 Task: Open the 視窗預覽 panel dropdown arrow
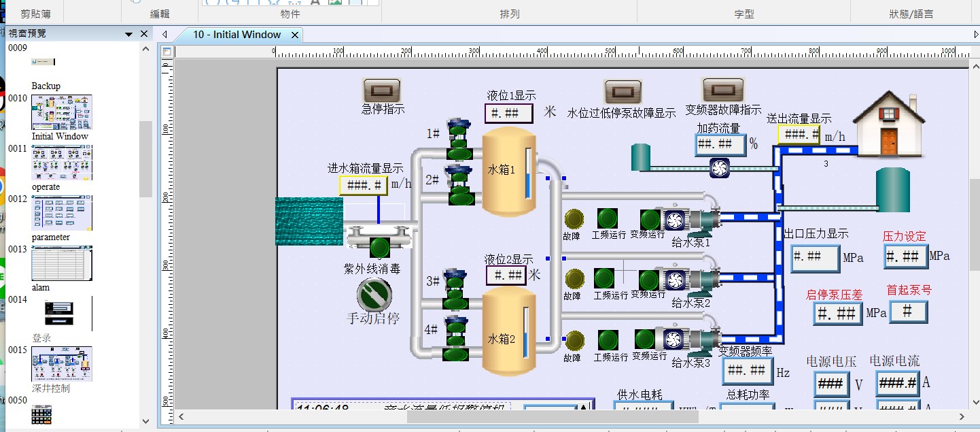click(128, 34)
